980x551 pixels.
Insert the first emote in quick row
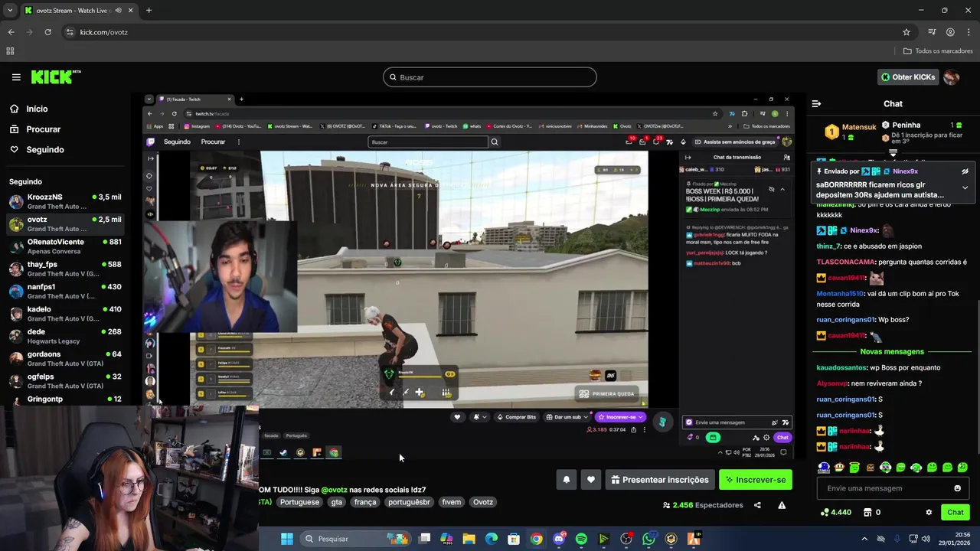824,468
